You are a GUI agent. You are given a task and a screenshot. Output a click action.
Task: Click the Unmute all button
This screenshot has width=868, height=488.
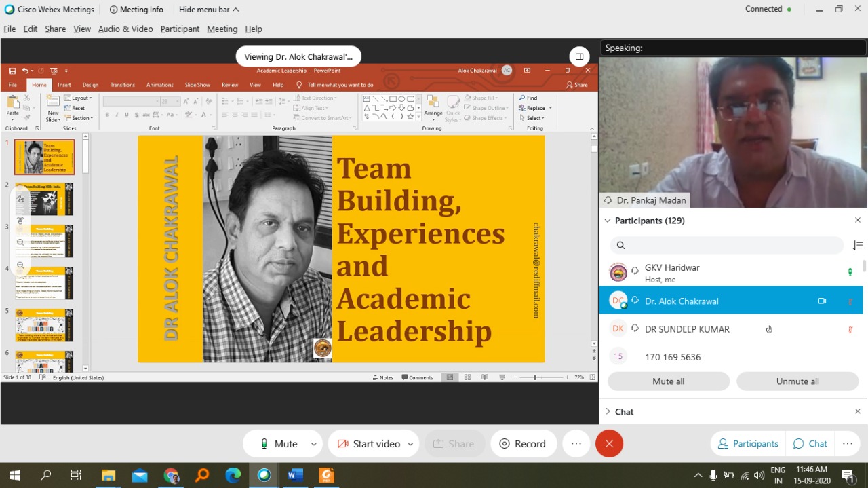(x=797, y=381)
